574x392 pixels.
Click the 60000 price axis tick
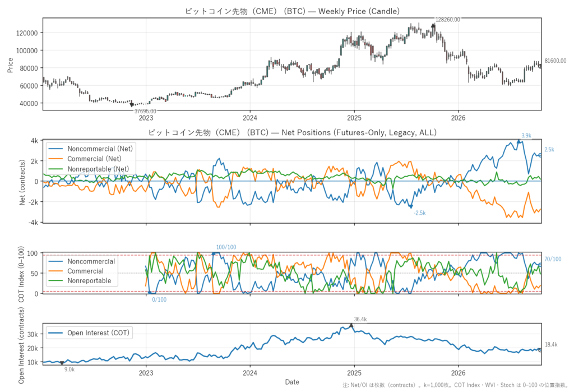pos(28,86)
